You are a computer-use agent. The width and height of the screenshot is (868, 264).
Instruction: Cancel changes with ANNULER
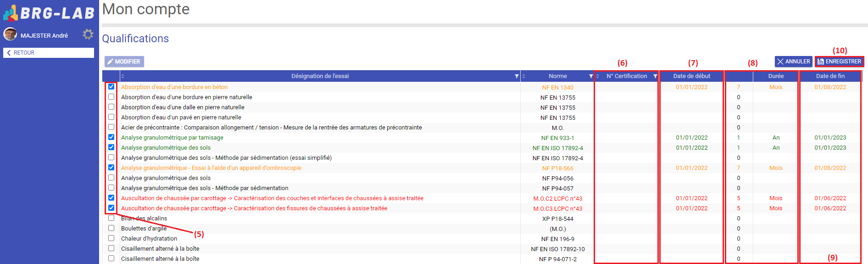[x=794, y=62]
